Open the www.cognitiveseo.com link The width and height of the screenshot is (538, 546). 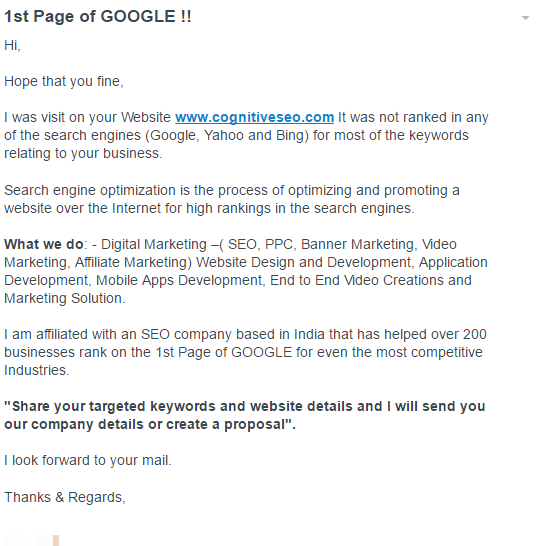coord(254,117)
